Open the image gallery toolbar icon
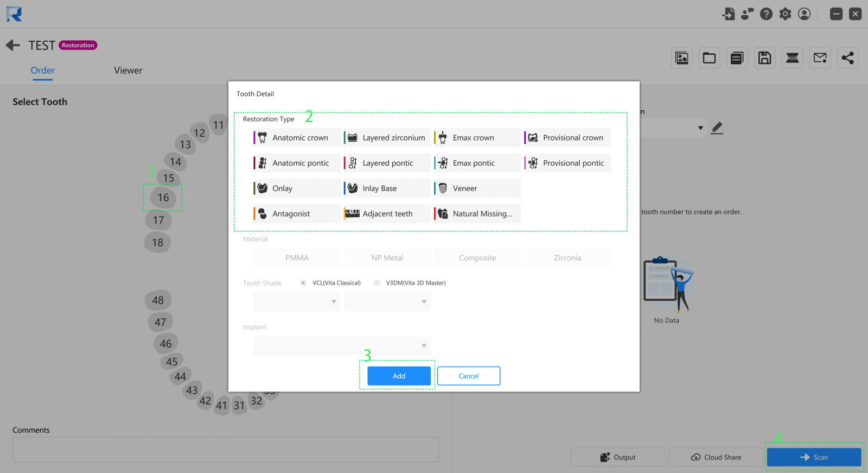The image size is (868, 473). [682, 58]
